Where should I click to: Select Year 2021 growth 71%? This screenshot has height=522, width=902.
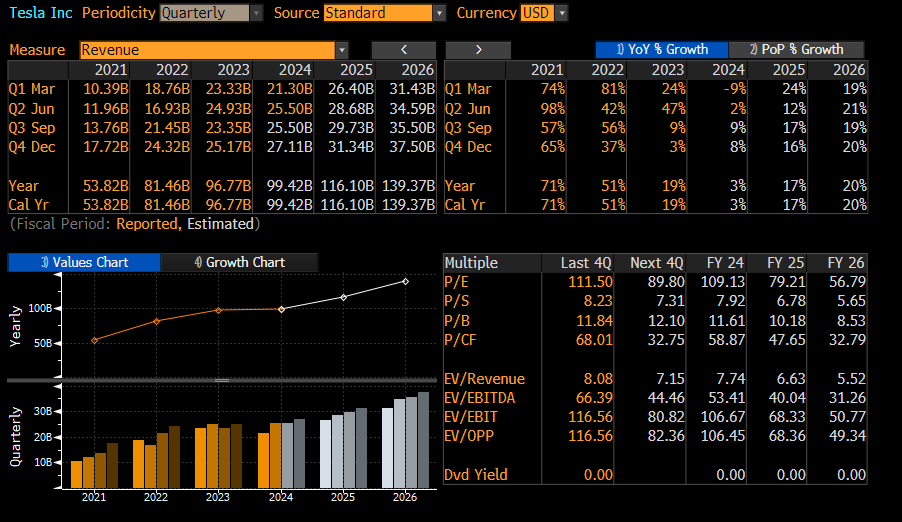[552, 186]
